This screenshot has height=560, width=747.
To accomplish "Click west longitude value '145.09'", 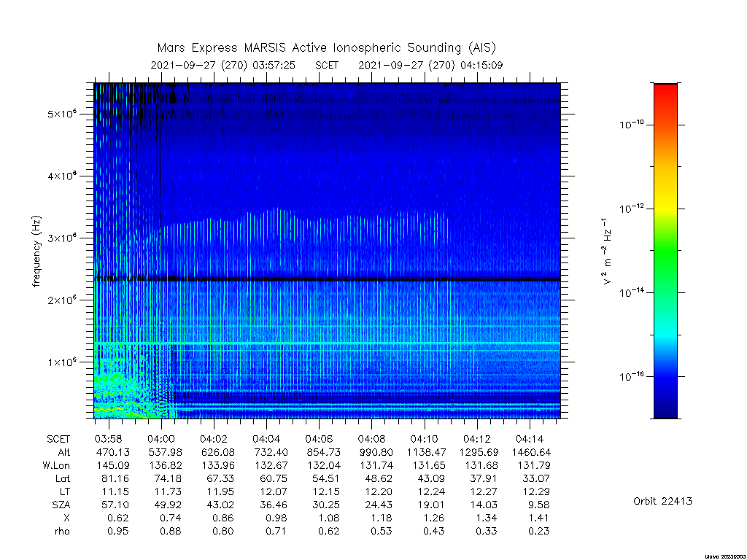I will (113, 465).
